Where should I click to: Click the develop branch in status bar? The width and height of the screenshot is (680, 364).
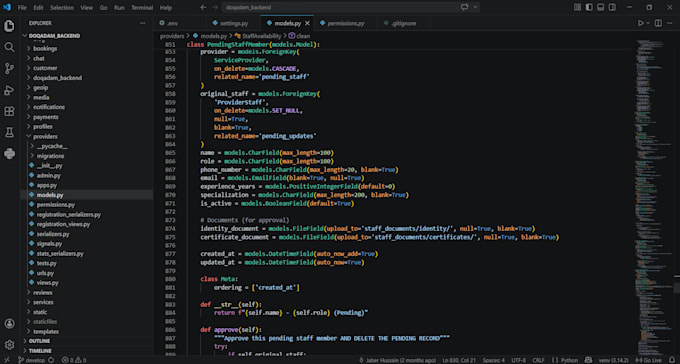[x=32, y=360]
